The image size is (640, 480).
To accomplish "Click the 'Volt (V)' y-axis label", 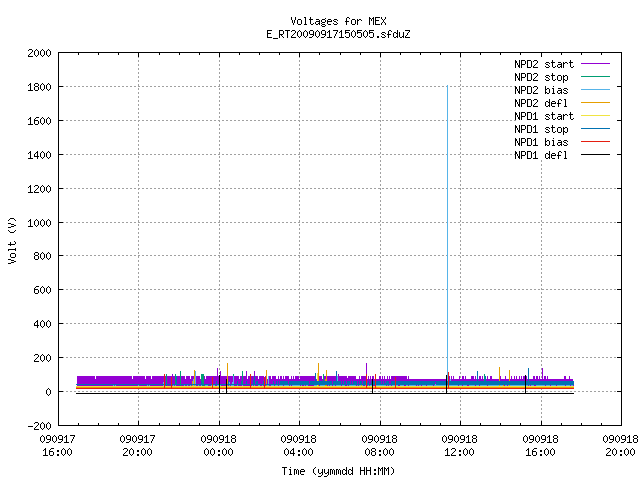I will [x=12, y=240].
